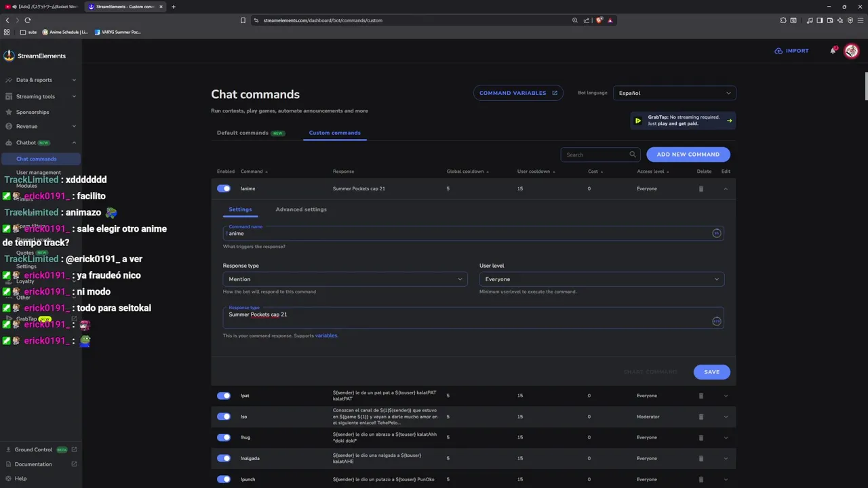Open Sponsorships in the sidebar
Screen dimensions: 868x488
[x=33, y=112]
